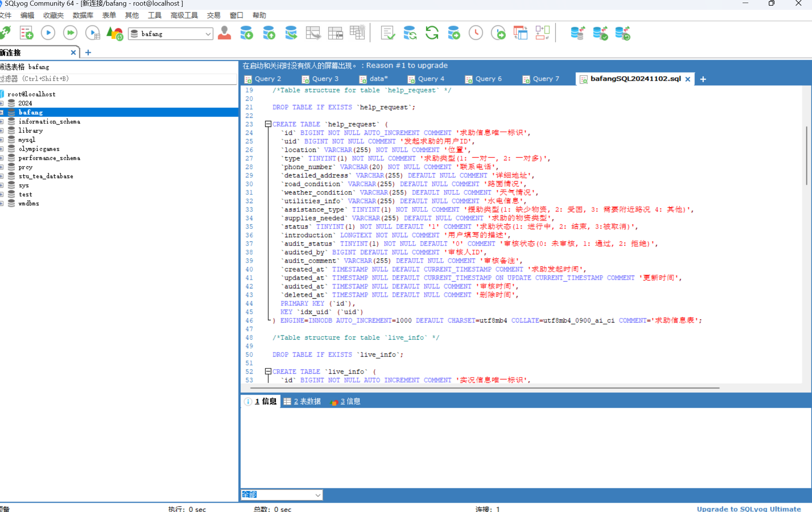Click the New Query Editor icon

27,33
